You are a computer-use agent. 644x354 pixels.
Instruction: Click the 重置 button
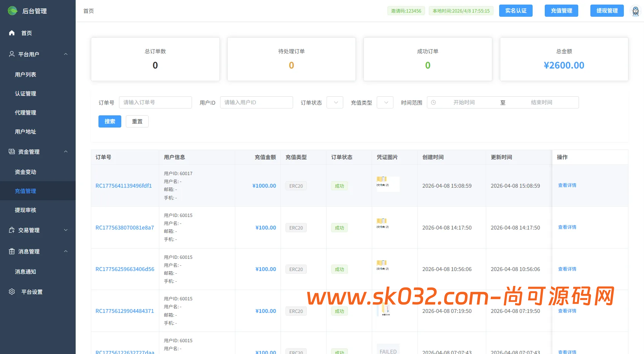137,121
